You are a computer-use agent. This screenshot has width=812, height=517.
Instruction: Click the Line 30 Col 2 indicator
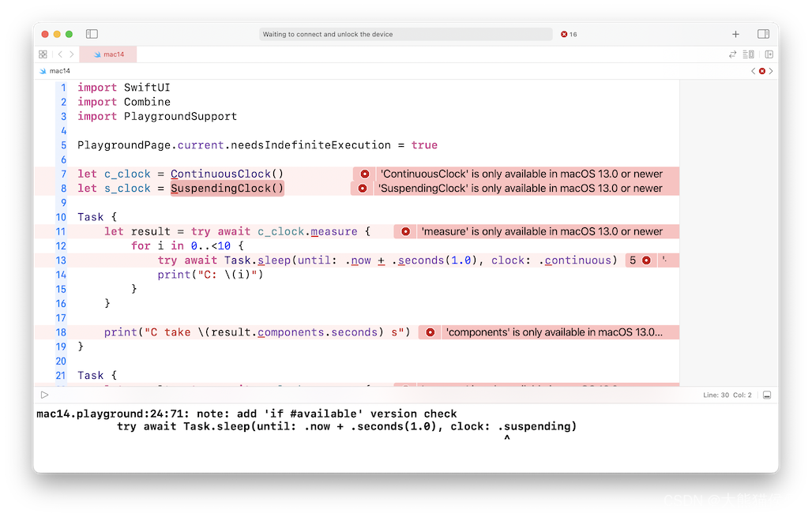pyautogui.click(x=727, y=395)
